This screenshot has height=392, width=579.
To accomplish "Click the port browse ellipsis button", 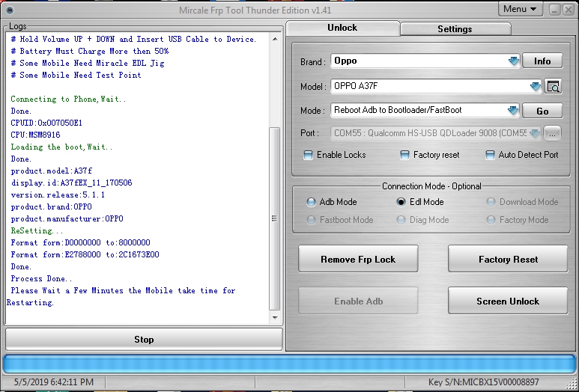I will 553,133.
